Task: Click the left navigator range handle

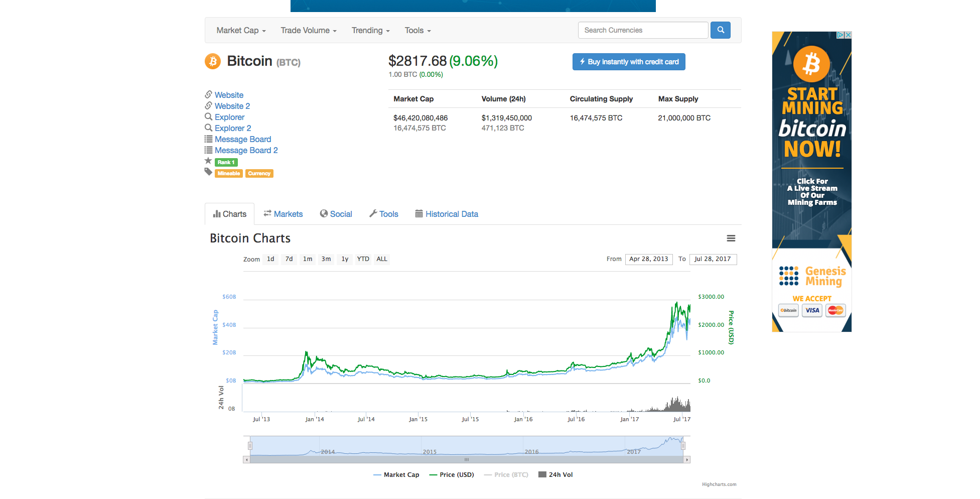Action: click(250, 446)
